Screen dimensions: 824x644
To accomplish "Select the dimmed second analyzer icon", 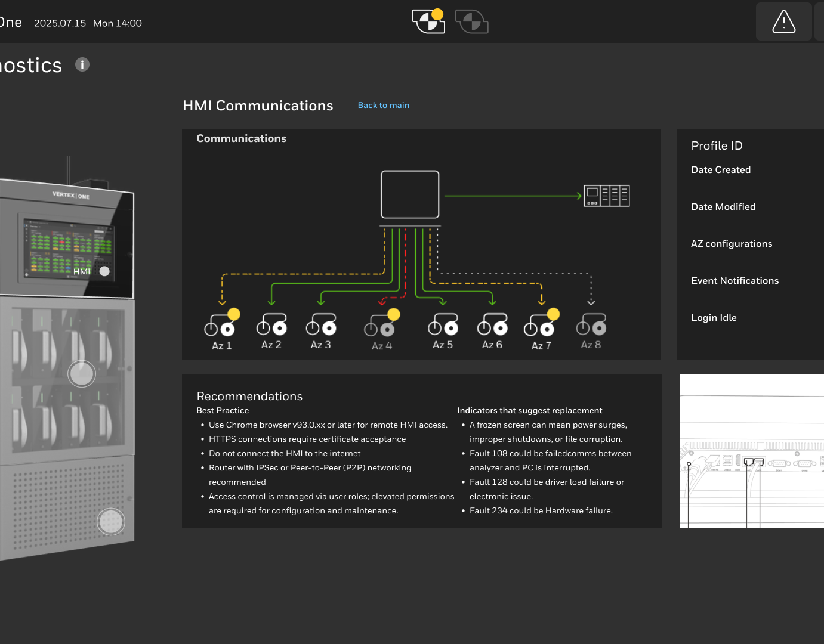I will pos(471,21).
